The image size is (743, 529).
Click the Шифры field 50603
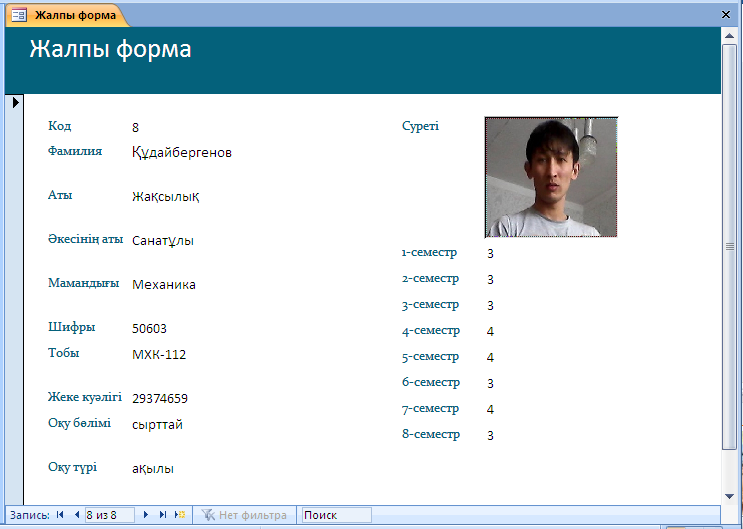149,328
